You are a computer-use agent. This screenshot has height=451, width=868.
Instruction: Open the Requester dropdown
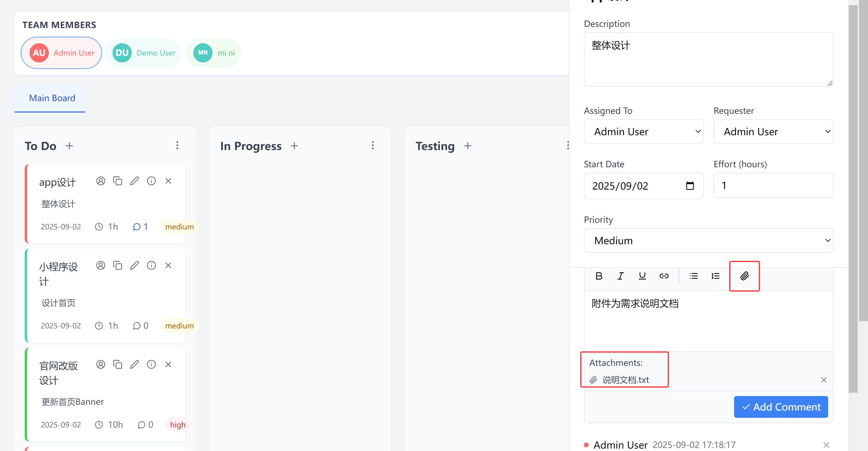coord(773,131)
